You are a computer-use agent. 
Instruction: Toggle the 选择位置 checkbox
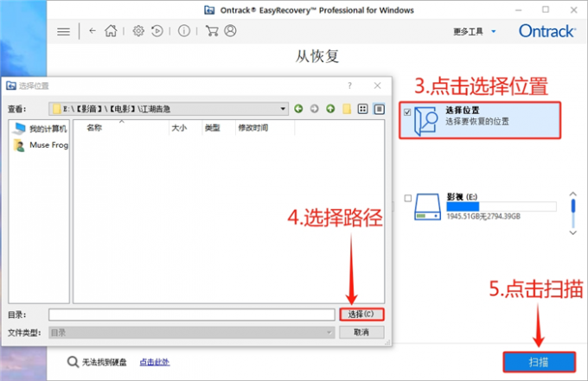[407, 112]
